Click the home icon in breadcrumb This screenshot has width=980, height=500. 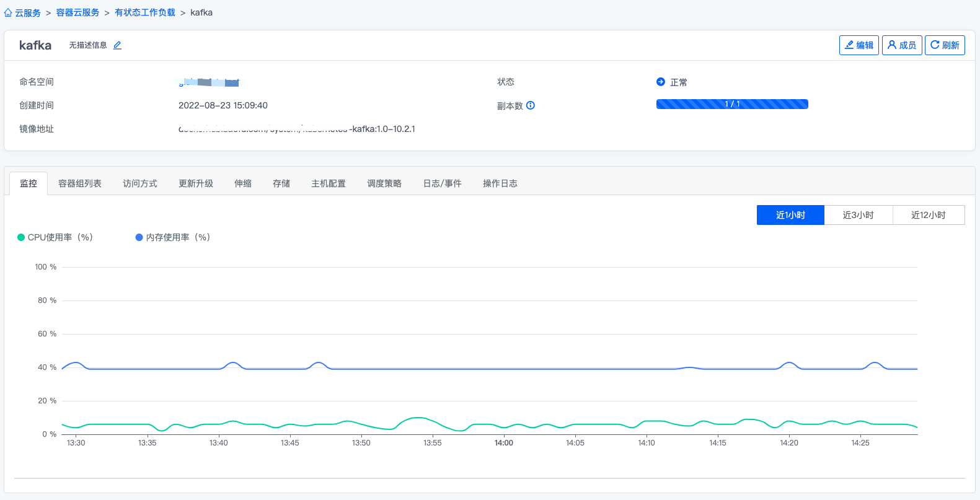pyautogui.click(x=8, y=12)
